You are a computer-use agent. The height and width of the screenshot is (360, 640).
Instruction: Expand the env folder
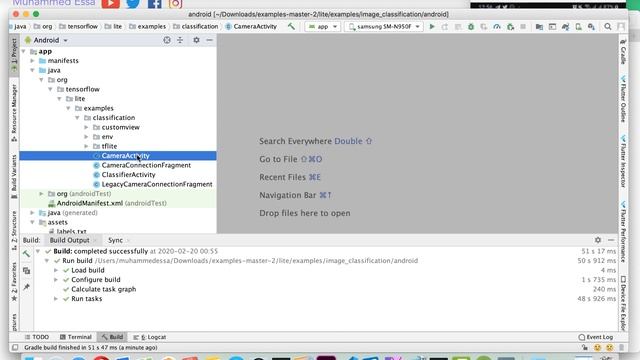click(86, 137)
